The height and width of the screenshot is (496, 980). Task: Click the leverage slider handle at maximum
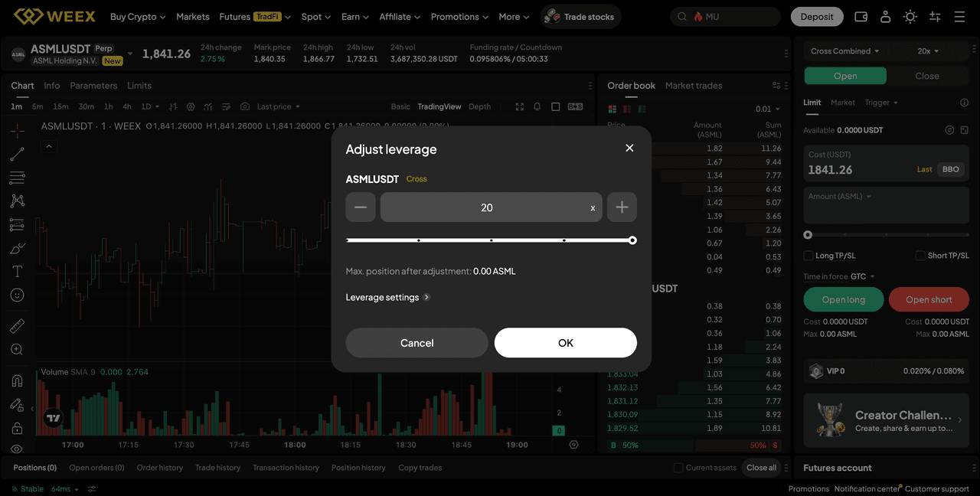pos(632,240)
